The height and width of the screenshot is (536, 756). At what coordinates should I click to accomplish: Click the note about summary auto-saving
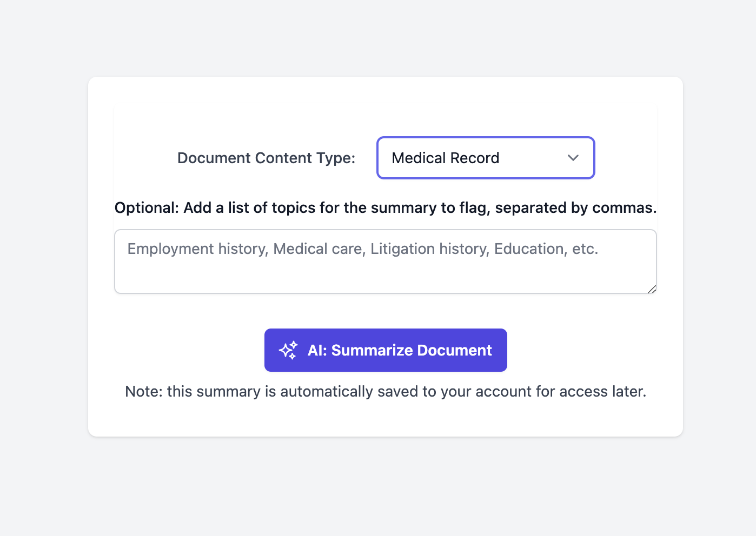[x=385, y=391]
